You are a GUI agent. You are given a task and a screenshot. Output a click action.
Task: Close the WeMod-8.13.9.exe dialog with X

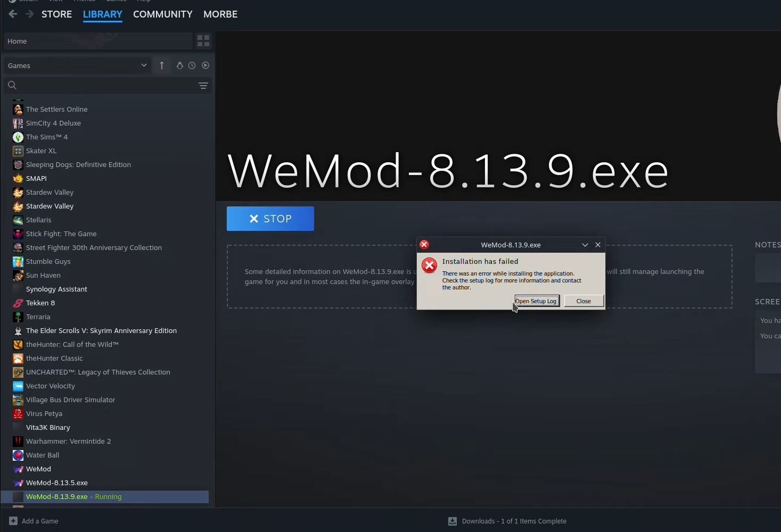click(598, 245)
